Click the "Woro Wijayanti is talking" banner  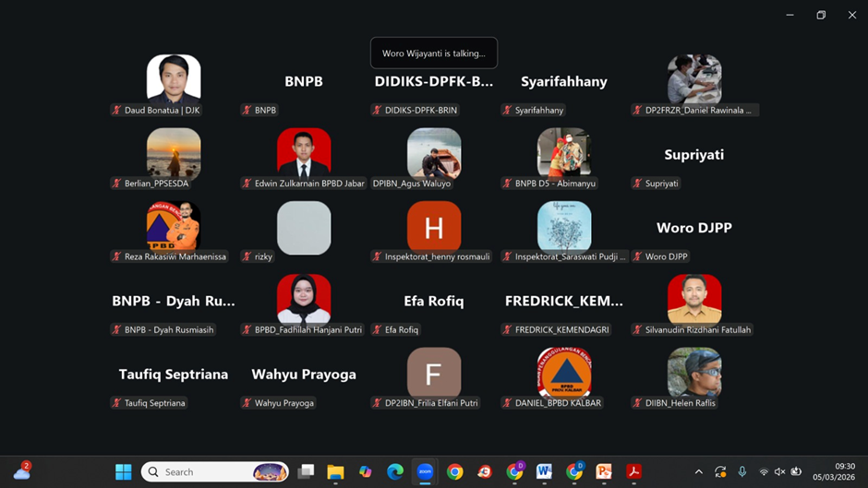click(433, 54)
